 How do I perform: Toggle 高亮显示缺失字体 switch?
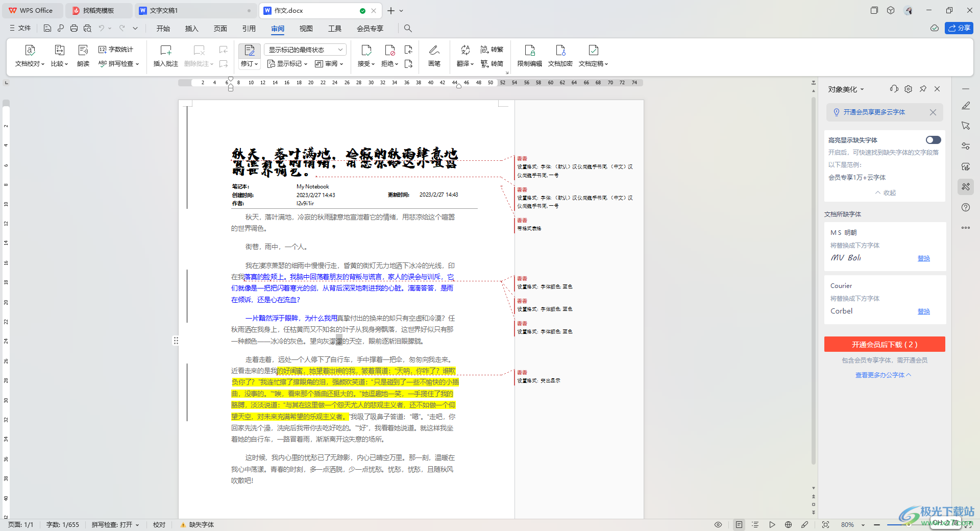[x=933, y=140]
